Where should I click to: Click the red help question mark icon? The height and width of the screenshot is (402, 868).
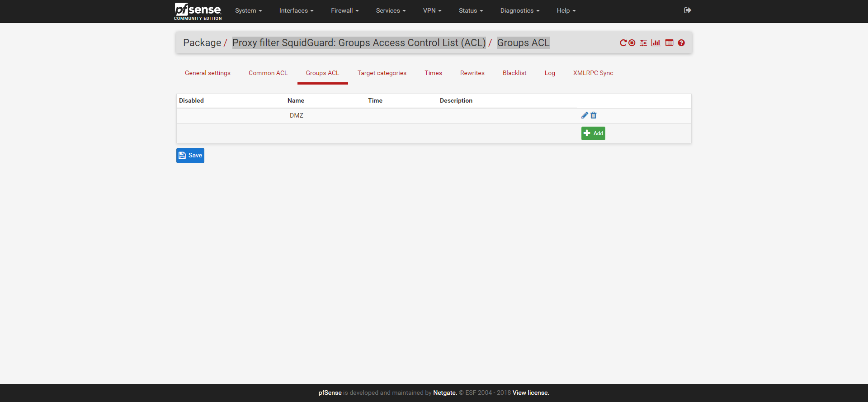click(681, 43)
